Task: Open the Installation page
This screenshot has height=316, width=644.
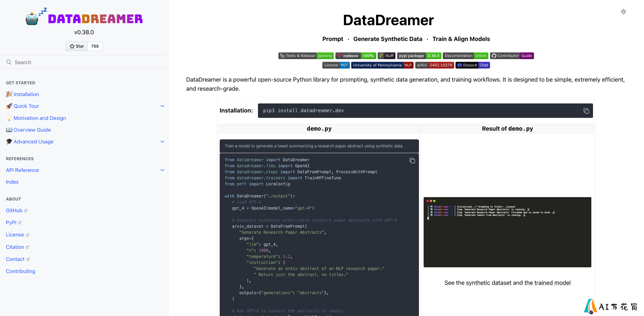Action: [x=26, y=94]
